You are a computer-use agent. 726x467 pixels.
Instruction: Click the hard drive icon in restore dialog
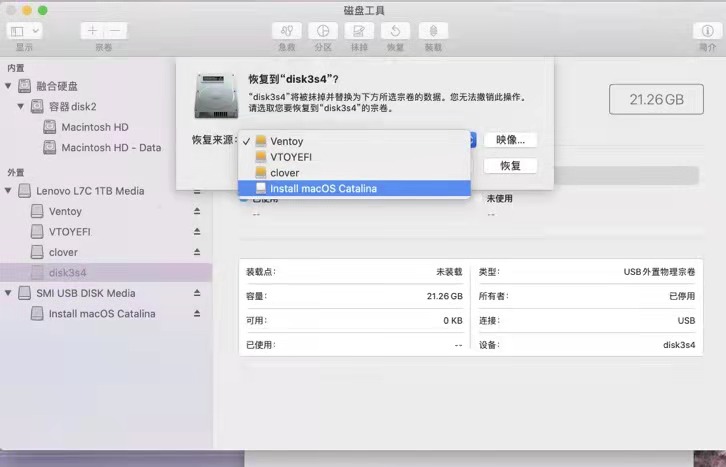tap(216, 95)
